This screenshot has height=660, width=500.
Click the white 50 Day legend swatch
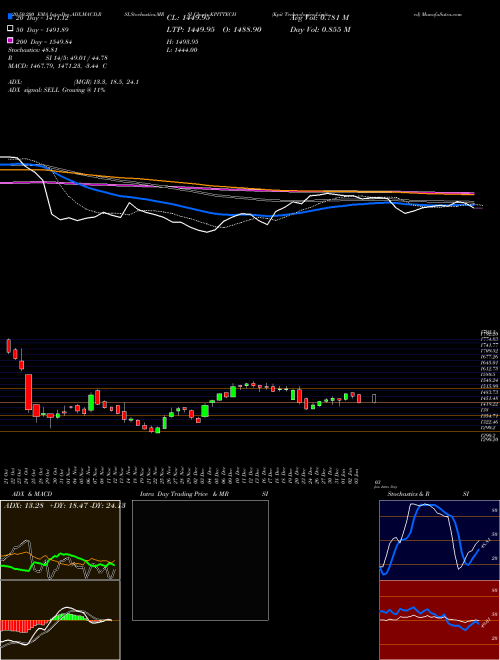pos(10,29)
